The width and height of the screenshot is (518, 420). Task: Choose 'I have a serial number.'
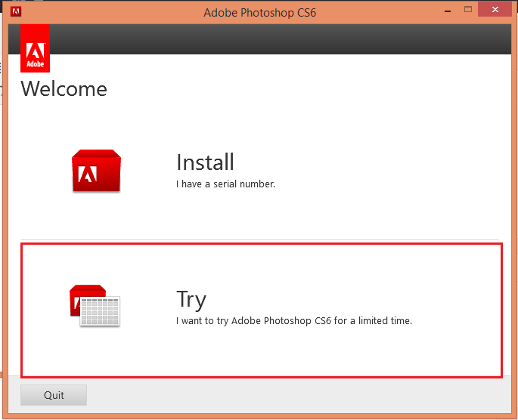pos(225,184)
